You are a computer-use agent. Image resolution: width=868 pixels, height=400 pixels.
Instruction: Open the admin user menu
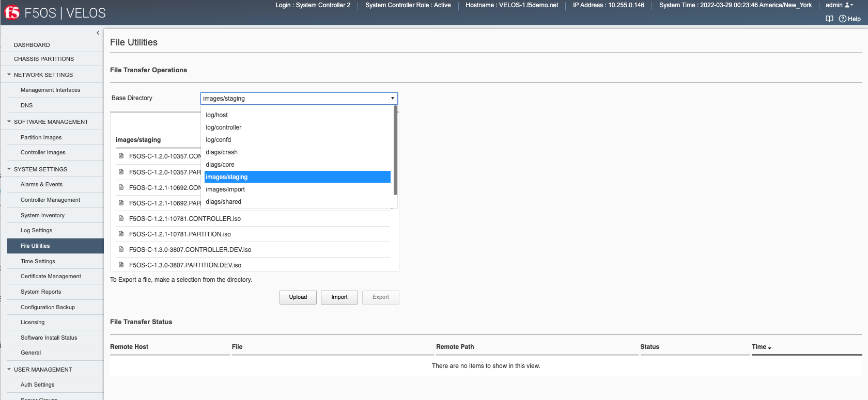pos(839,5)
